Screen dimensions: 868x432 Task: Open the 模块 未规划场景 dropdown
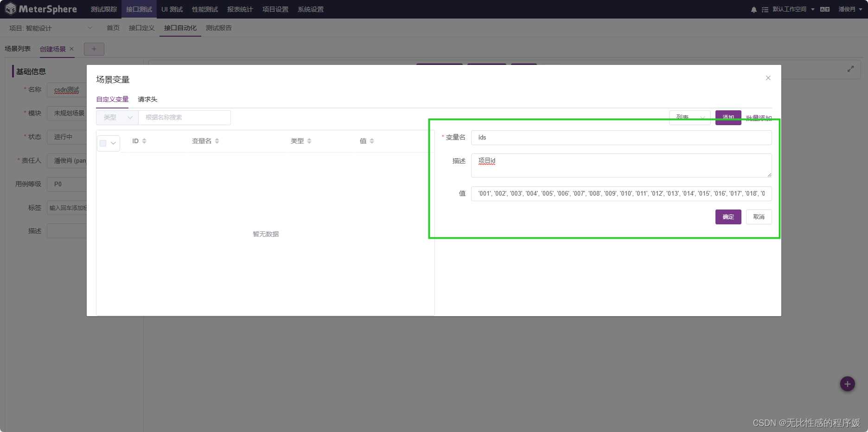click(x=67, y=113)
